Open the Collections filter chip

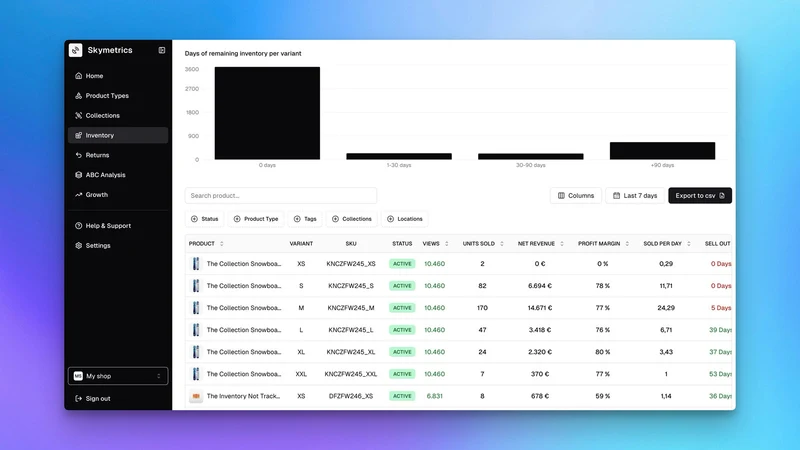352,219
